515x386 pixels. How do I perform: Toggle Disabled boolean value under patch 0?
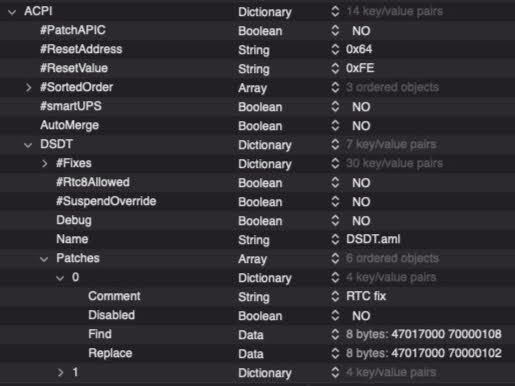click(x=361, y=316)
